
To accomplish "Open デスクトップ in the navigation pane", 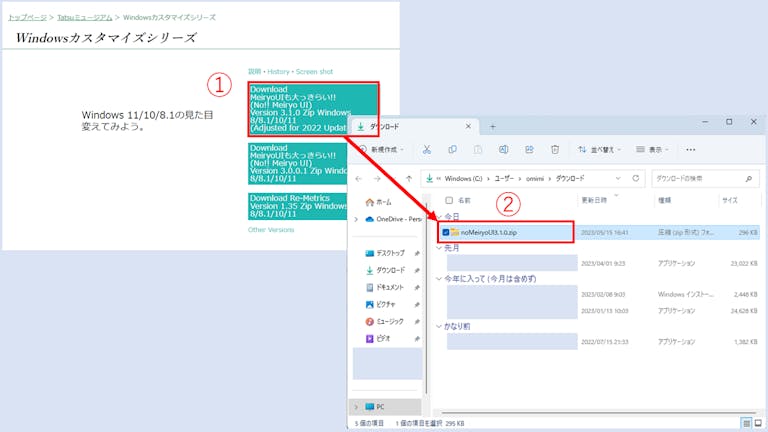I will click(x=385, y=253).
